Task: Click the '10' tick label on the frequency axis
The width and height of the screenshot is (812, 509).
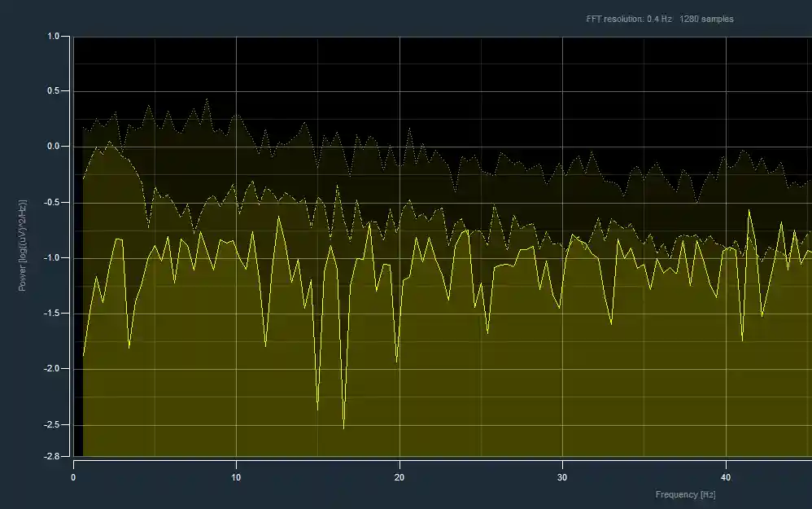Action: (x=236, y=477)
